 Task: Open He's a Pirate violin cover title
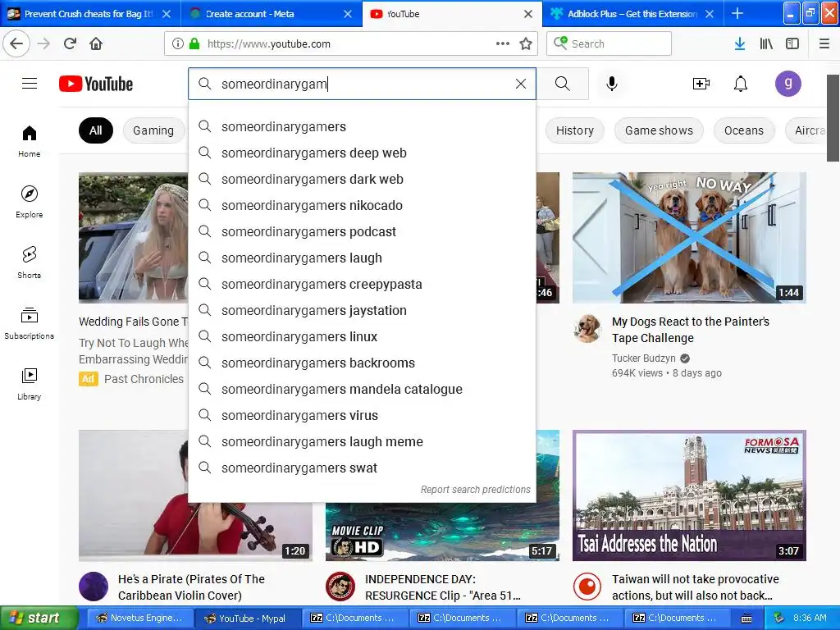[191, 587]
